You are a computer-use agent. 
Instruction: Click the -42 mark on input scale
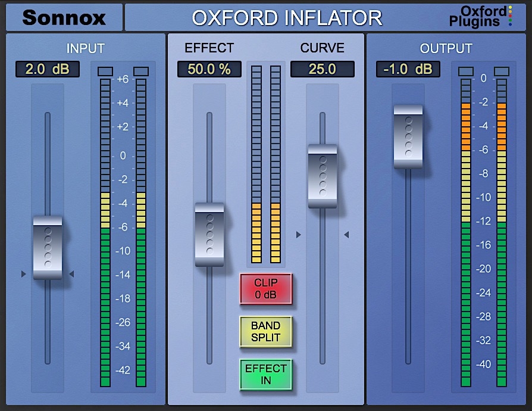(123, 370)
